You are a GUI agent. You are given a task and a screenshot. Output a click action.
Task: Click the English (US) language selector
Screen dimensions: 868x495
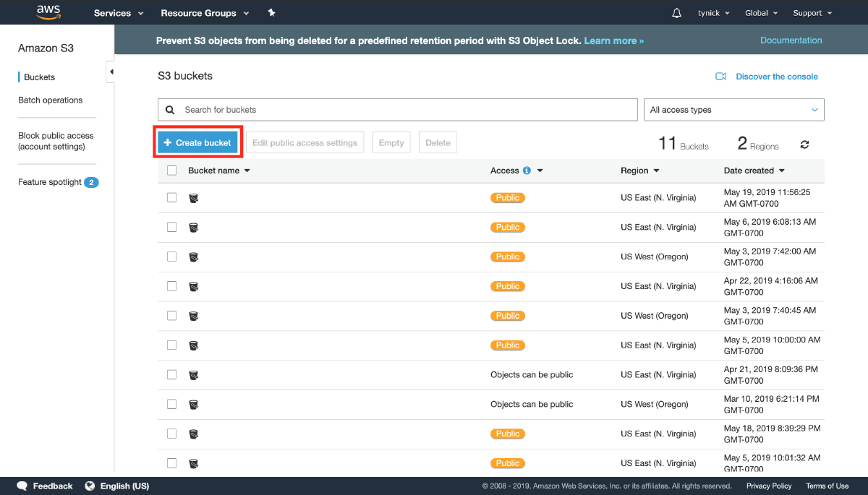[124, 486]
